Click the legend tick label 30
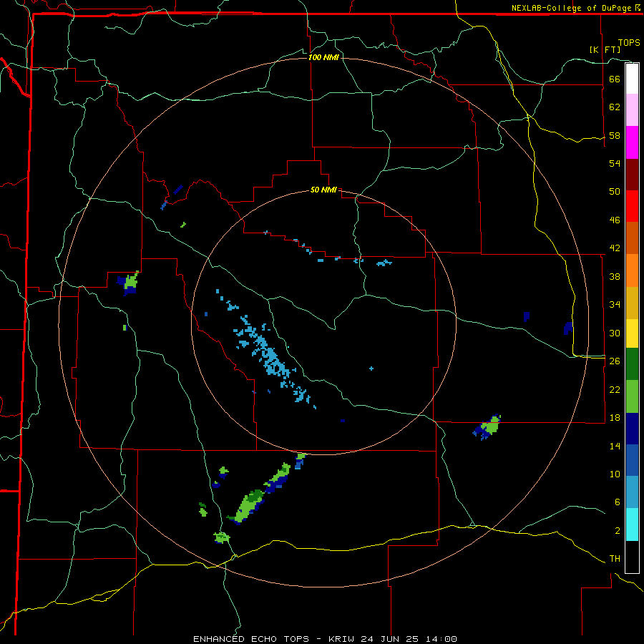Image resolution: width=644 pixels, height=644 pixels. click(x=615, y=333)
